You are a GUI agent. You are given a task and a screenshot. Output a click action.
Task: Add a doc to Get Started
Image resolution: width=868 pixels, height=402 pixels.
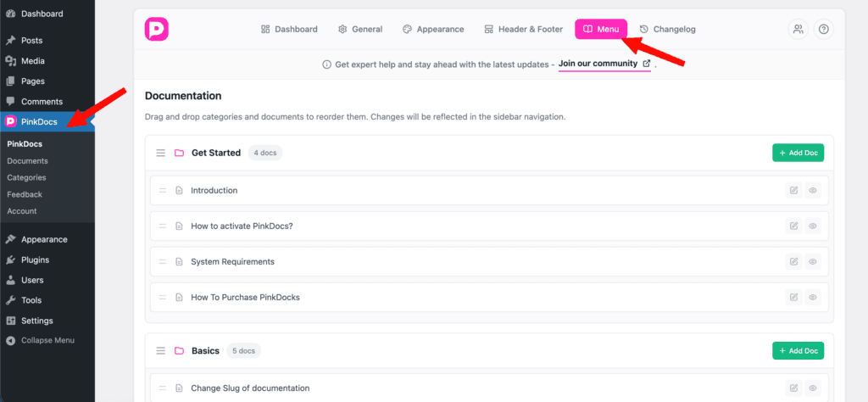[798, 154]
